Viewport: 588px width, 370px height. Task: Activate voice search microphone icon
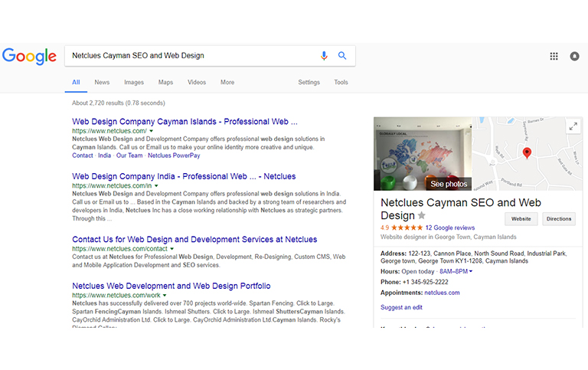[324, 56]
